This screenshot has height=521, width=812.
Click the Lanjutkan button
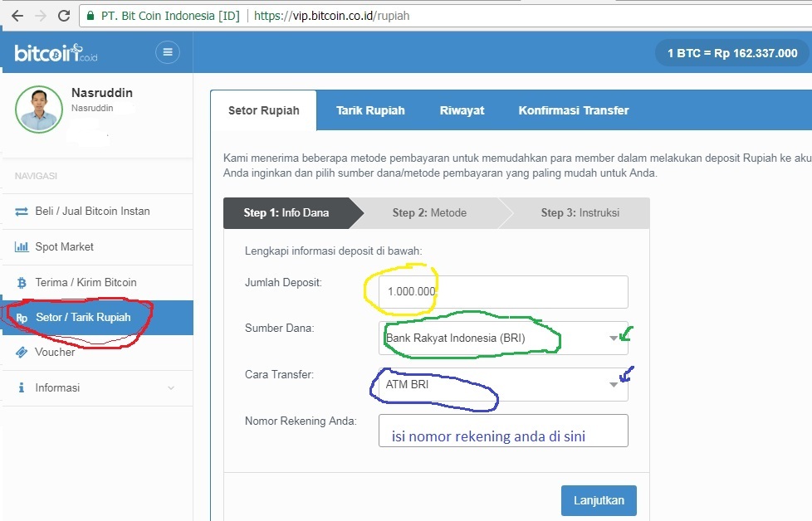pos(599,500)
